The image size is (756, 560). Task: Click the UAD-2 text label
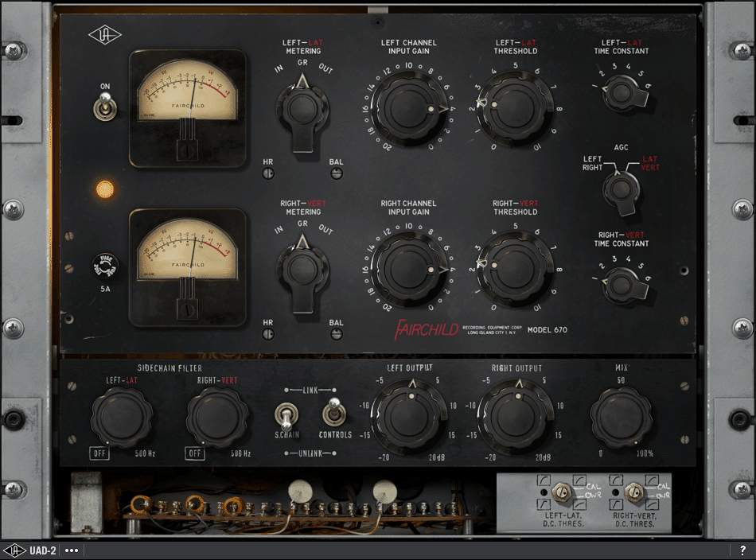coord(42,550)
